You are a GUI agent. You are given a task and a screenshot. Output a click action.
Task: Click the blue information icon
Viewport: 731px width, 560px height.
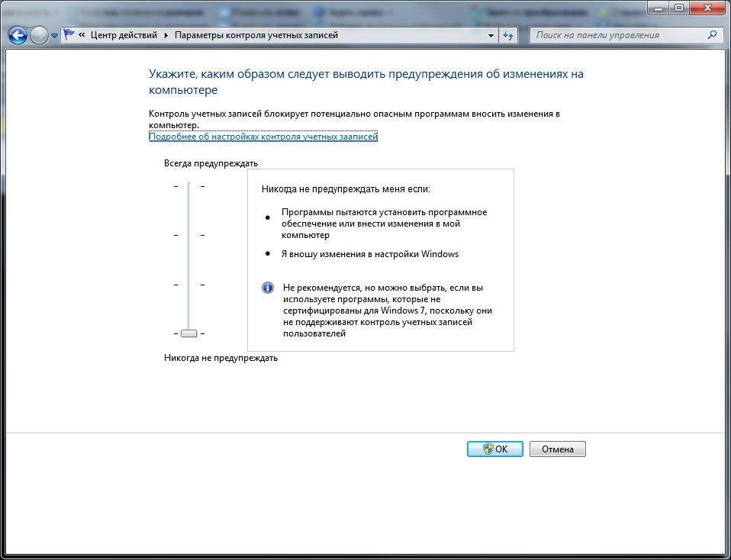pos(268,287)
